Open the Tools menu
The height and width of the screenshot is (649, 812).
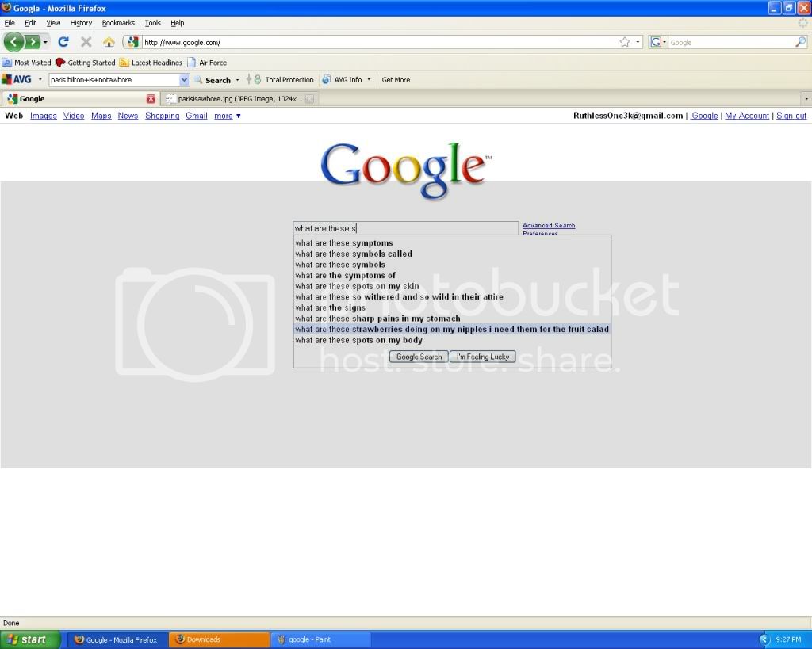[153, 23]
